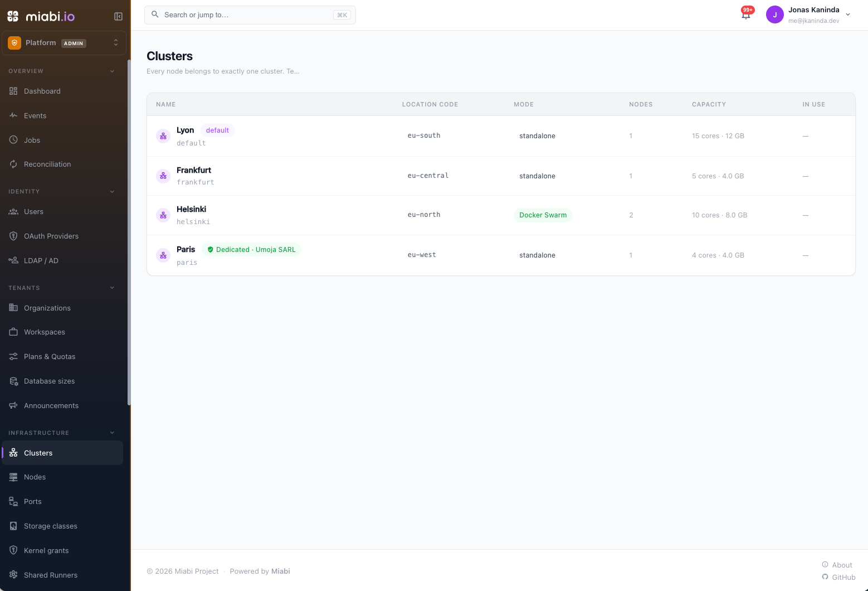868x591 pixels.
Task: Open the GitHub link
Action: (x=838, y=578)
